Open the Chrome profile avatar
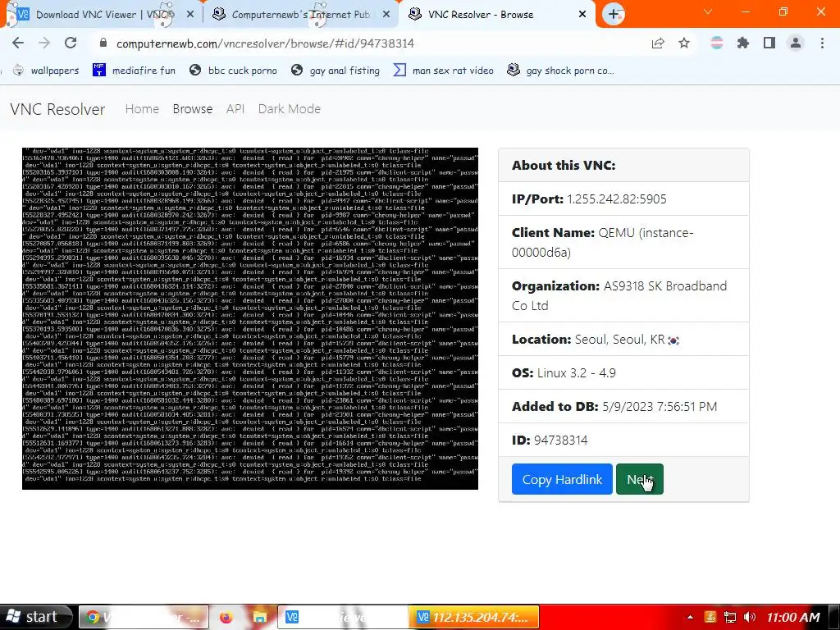This screenshot has width=840, height=630. [796, 43]
